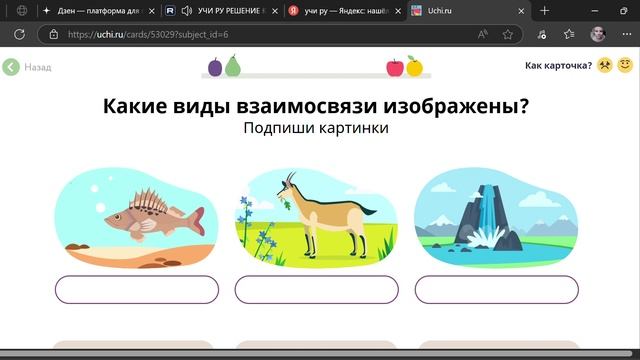Close the Яндекс search tab
Image resolution: width=640 pixels, height=360 pixels.
[x=398, y=11]
